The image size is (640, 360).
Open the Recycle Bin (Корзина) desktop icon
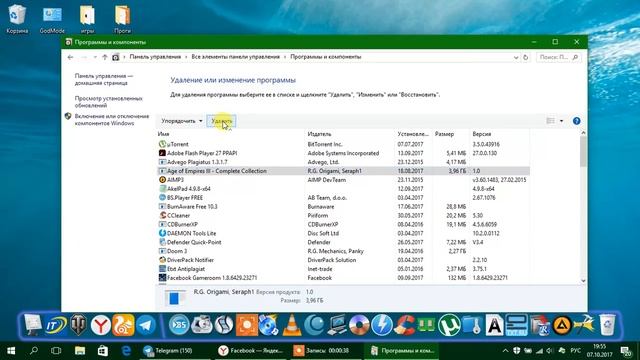17,18
